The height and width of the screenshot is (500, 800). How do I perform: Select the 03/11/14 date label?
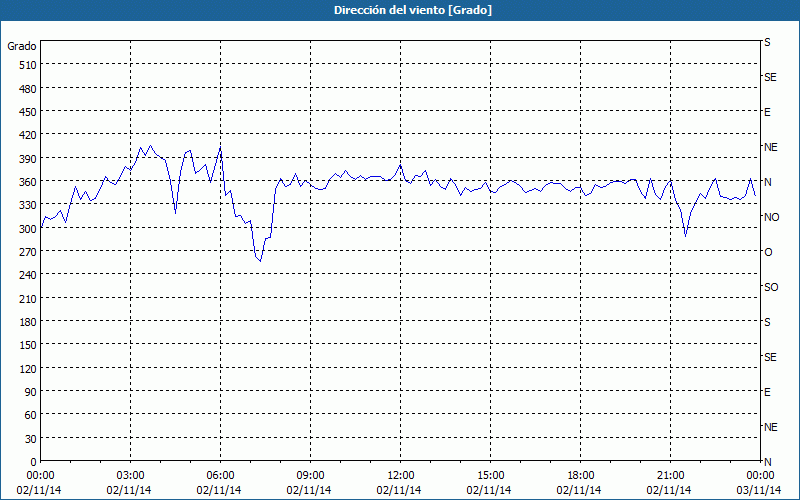pos(760,490)
